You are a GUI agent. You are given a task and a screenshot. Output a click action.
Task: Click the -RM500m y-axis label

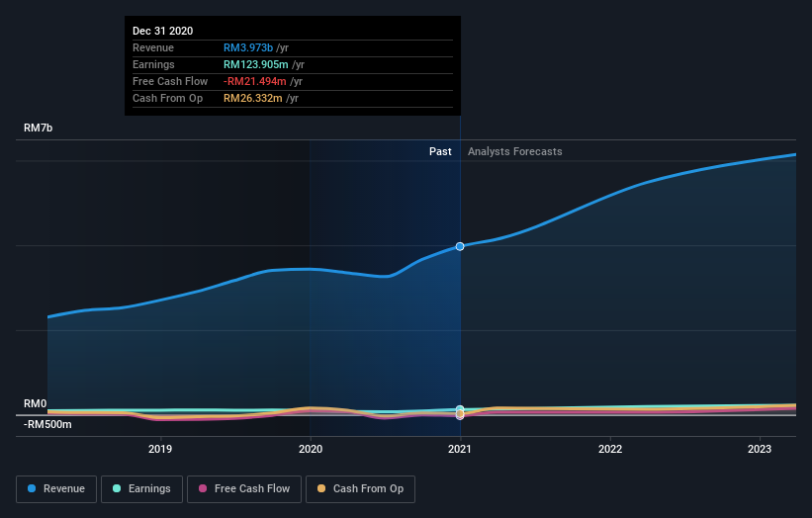click(x=47, y=424)
